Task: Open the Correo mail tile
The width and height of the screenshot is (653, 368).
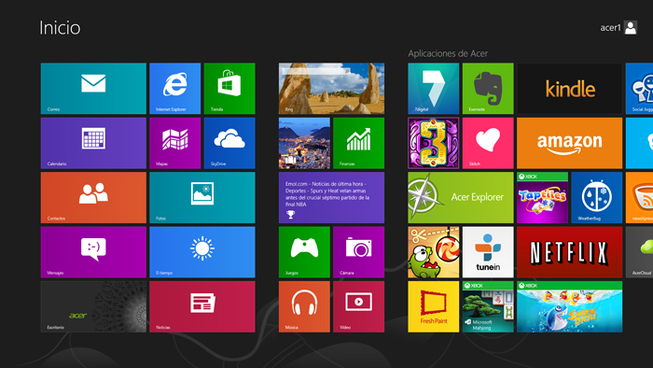Action: 93,88
